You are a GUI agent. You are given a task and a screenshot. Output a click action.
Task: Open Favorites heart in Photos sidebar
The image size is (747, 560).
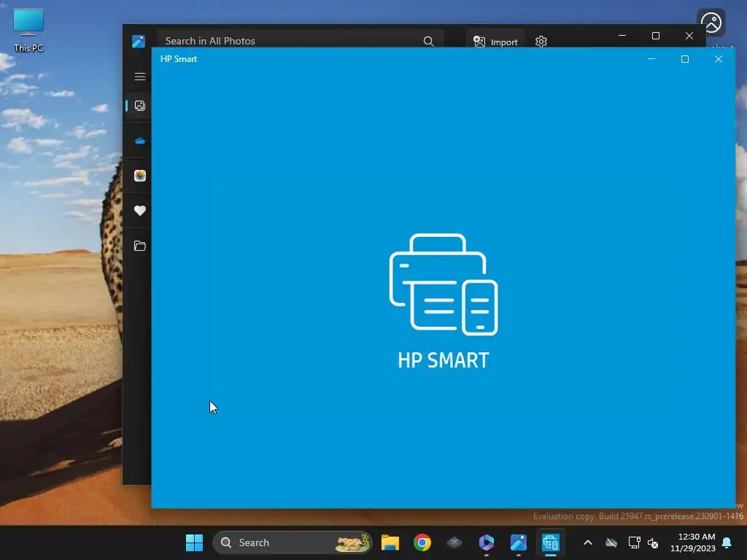pos(139,211)
